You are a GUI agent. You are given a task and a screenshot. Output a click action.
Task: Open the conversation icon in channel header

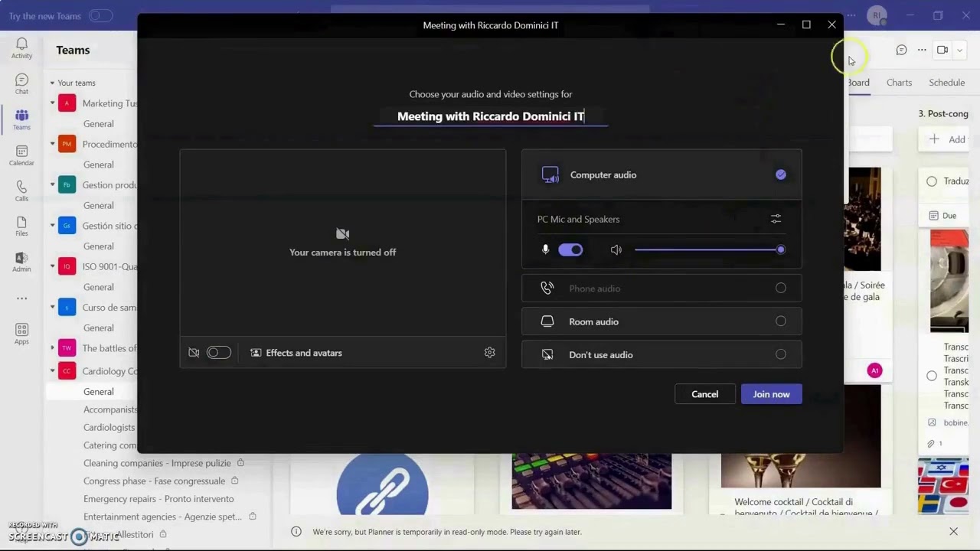tap(901, 50)
